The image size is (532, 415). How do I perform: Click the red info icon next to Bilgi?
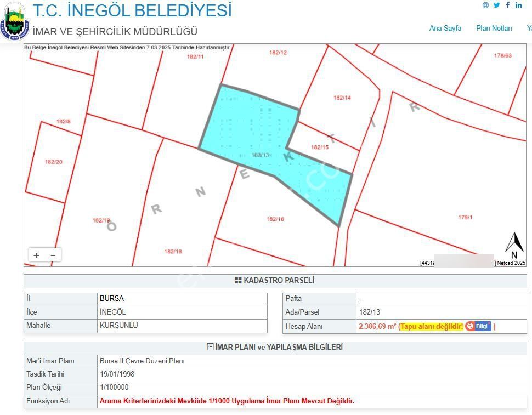tap(469, 326)
